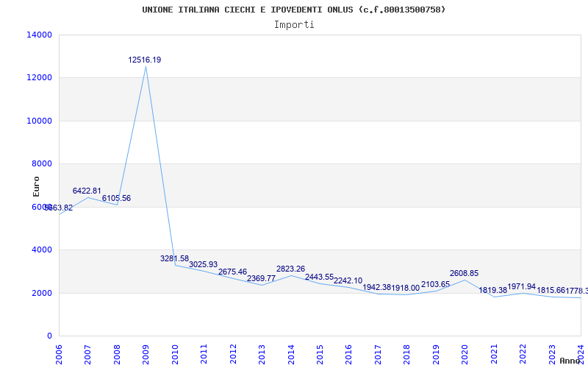Select the 2103.65 data label
This screenshot has width=588, height=368.
[x=435, y=284]
